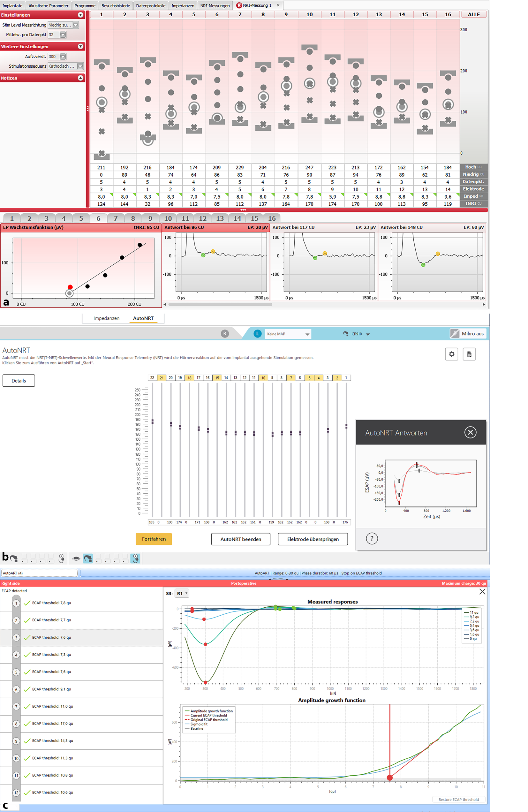The height and width of the screenshot is (812, 528).
Task: Open the Impedanzen tab beside AutoNRT
Action: [106, 318]
